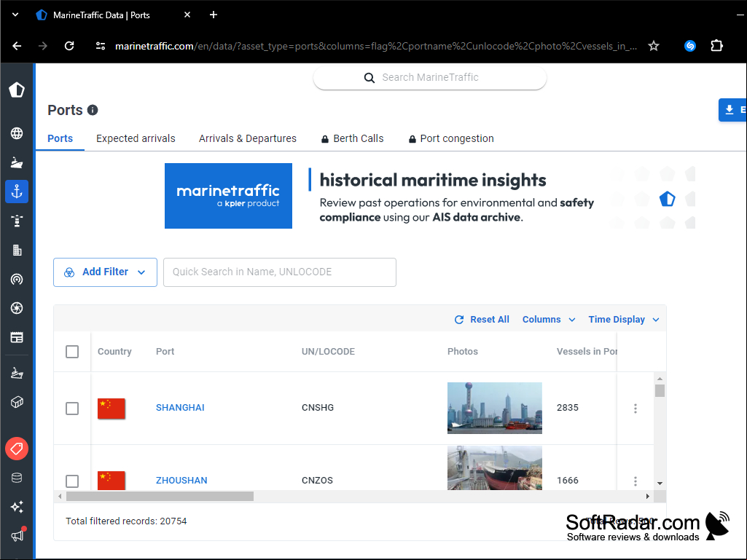Screen dimensions: 747x560
Task: Open the Arrivals & Departures tab
Action: [x=248, y=138]
